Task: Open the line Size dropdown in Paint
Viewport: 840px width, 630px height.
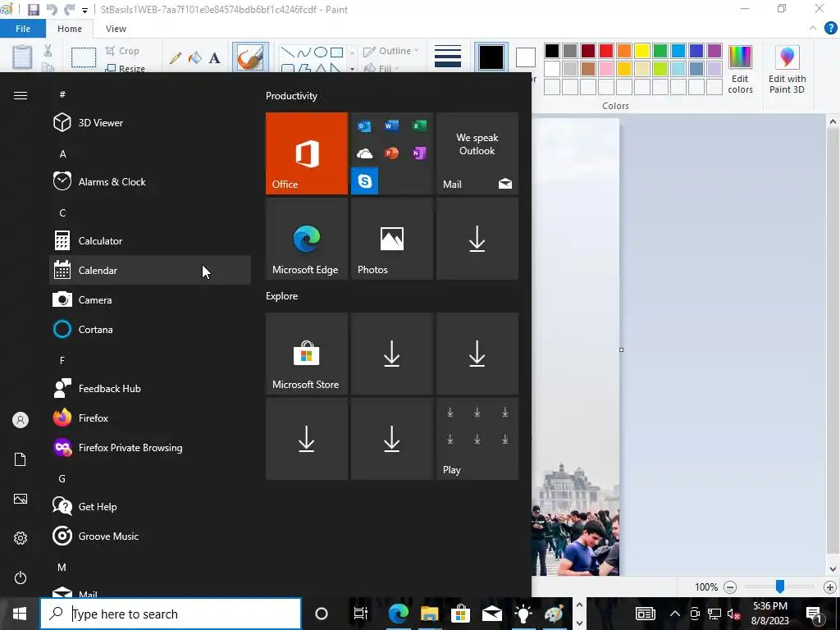Action: coord(448,57)
